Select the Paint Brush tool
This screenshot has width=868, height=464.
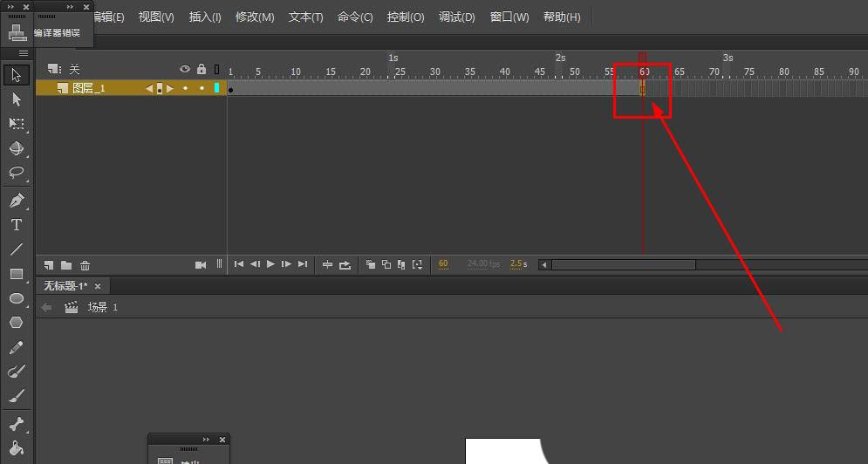click(x=16, y=372)
